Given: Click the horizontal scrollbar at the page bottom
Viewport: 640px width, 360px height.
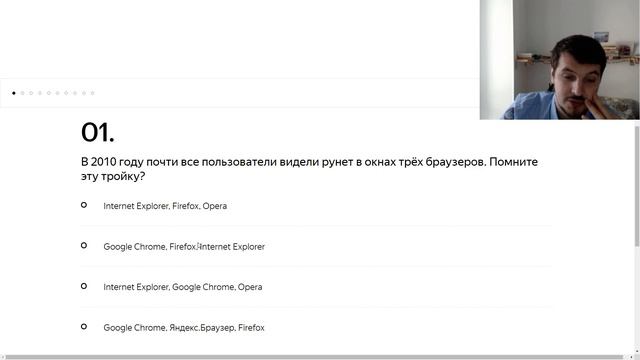Looking at the screenshot, I should coord(314,357).
